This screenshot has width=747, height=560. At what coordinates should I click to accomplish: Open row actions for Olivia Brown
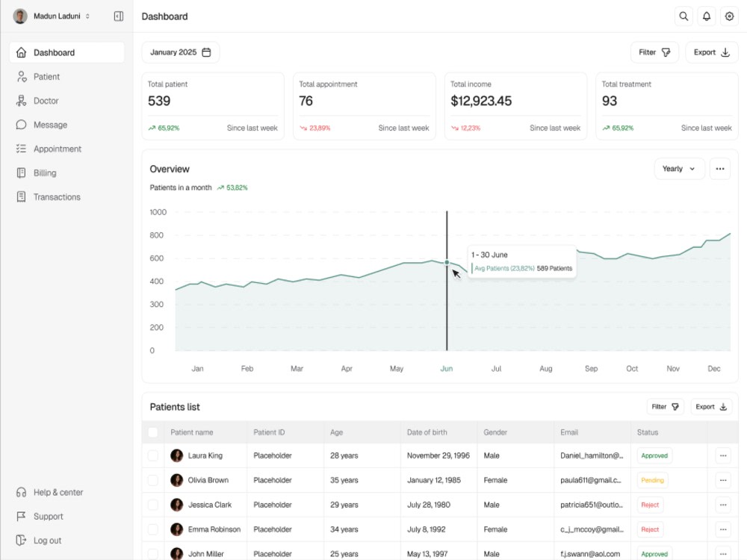[x=722, y=480]
